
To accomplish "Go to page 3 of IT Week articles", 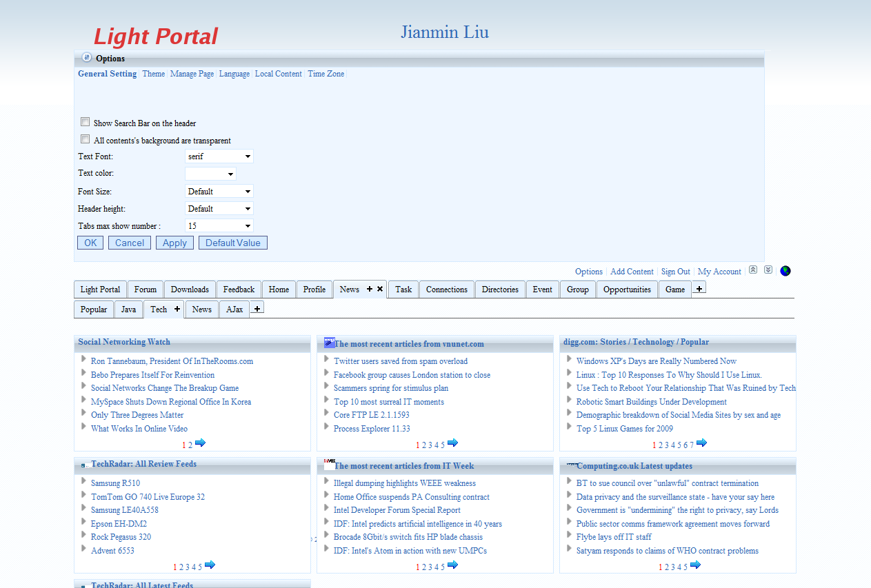I will [430, 567].
